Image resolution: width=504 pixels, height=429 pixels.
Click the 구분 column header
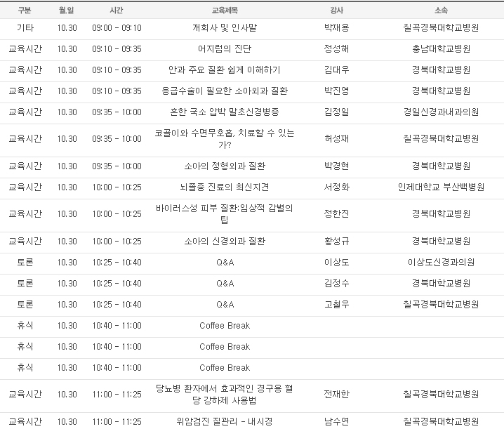coord(25,11)
